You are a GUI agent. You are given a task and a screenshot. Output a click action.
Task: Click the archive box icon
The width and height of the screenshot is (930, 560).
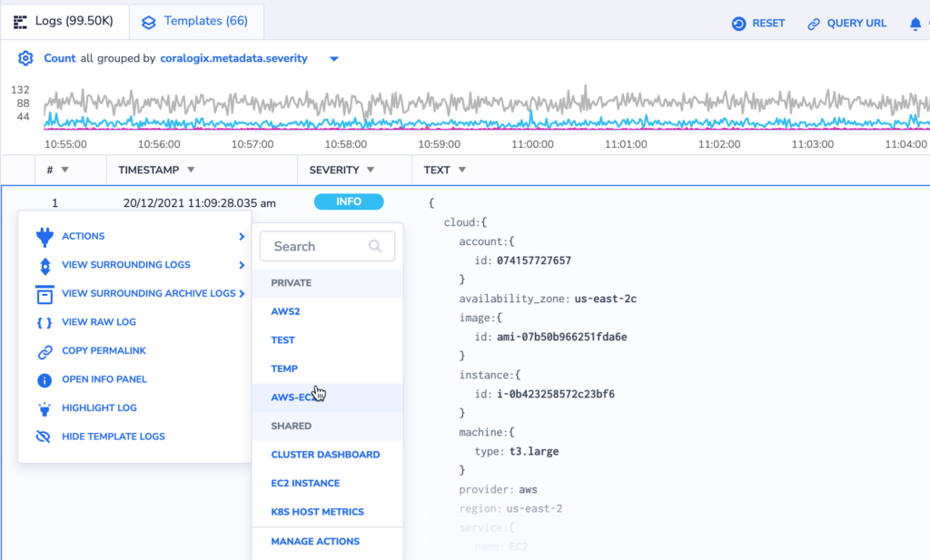click(x=45, y=294)
